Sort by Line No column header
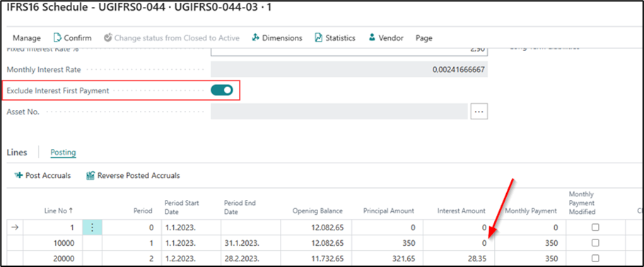Viewport: 644px width, 267px height. pyautogui.click(x=59, y=210)
